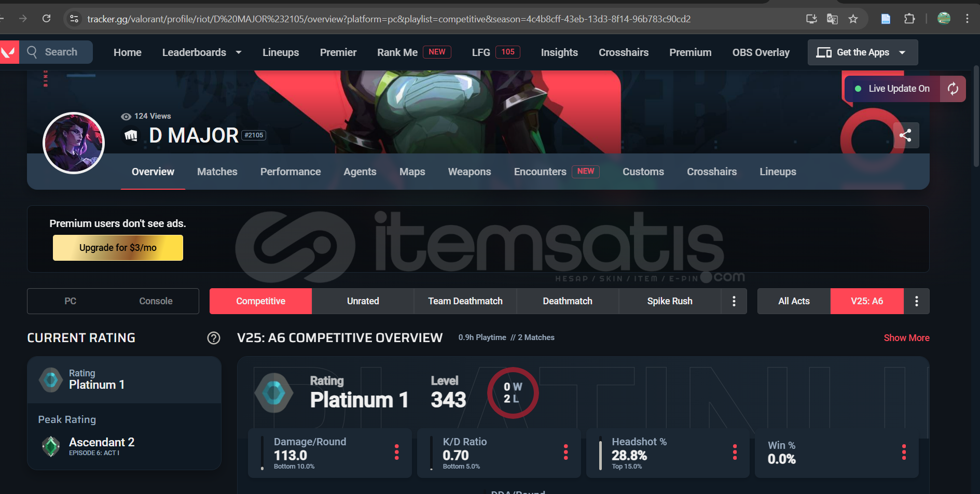Expand the Leaderboards dropdown arrow
Viewport: 980px width, 494px height.
point(239,52)
